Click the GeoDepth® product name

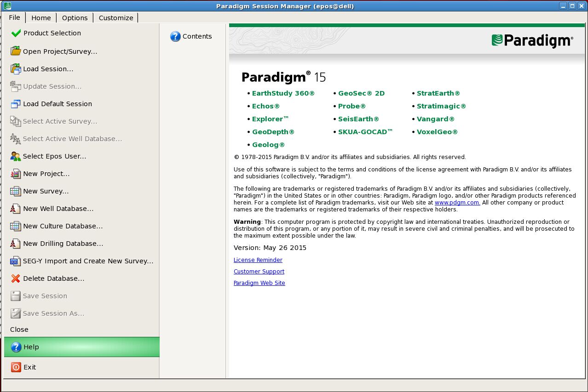(273, 132)
